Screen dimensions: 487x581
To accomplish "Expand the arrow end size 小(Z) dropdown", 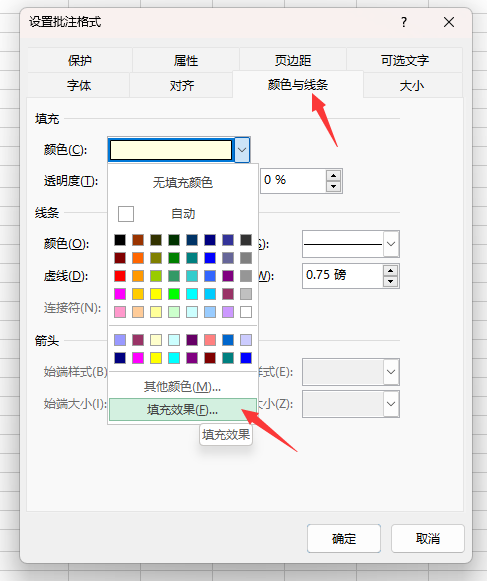I will pos(391,404).
